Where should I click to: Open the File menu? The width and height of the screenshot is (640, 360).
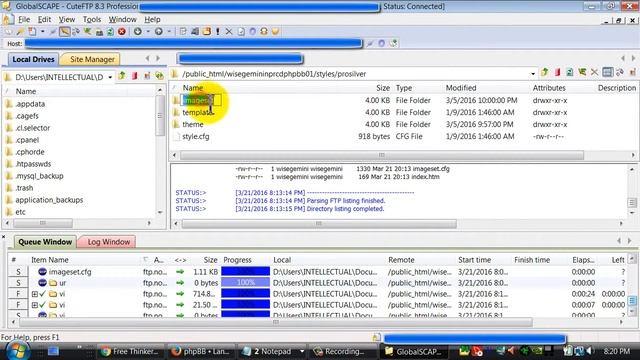[x=24, y=19]
